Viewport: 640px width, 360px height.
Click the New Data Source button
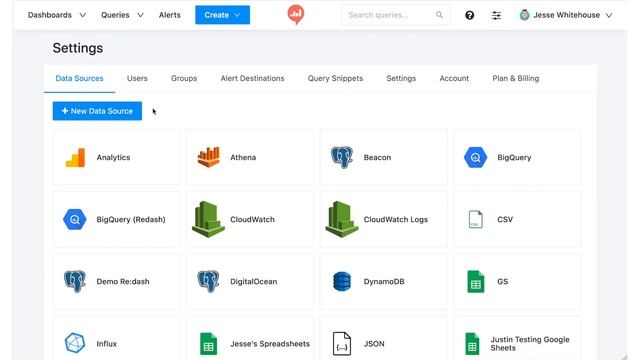coord(97,111)
